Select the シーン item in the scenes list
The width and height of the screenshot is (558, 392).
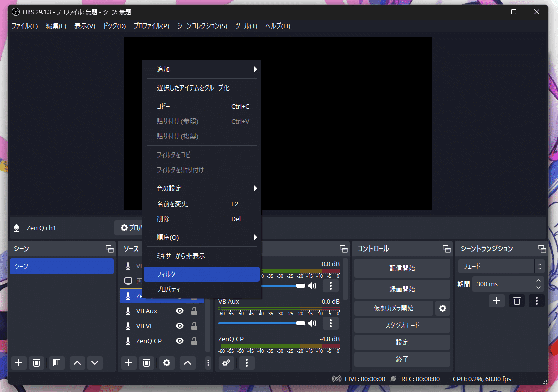click(x=61, y=266)
